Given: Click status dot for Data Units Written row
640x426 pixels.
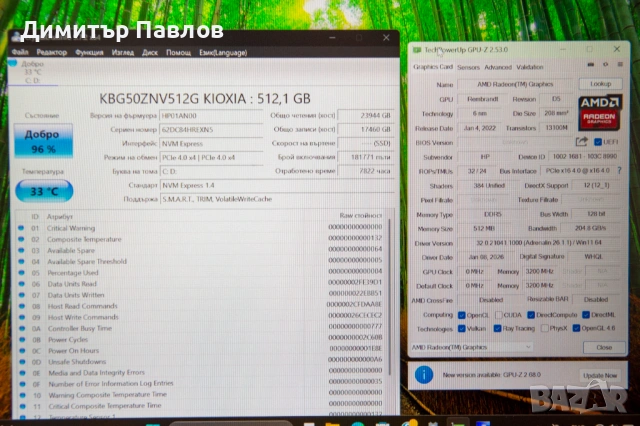Looking at the screenshot, I should pyautogui.click(x=22, y=295).
